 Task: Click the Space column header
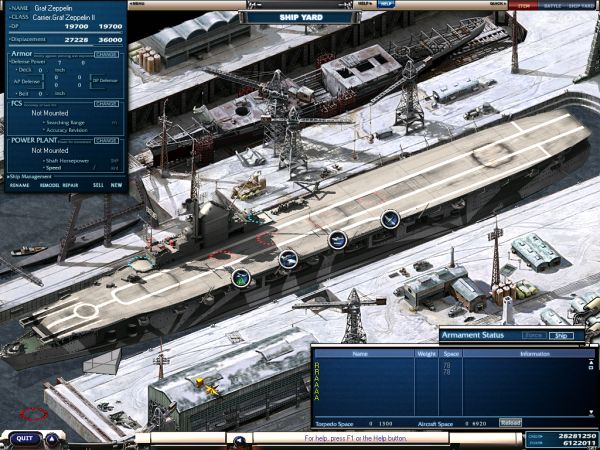click(451, 354)
